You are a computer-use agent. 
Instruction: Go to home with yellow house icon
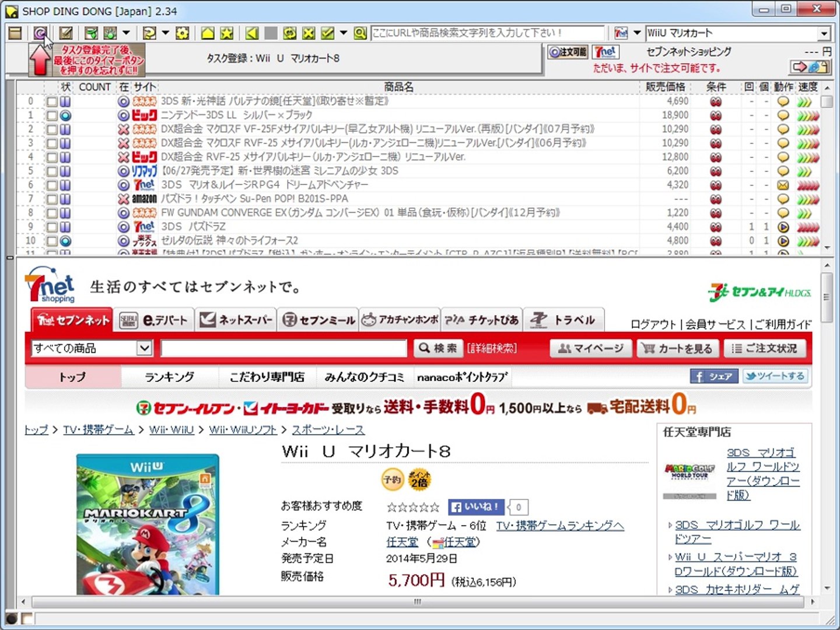[x=208, y=33]
